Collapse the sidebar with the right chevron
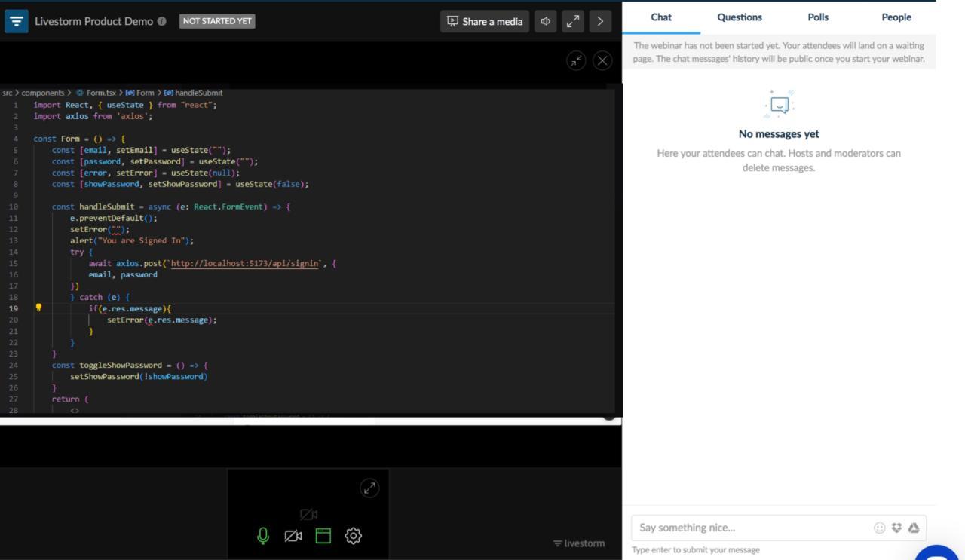 click(x=600, y=21)
